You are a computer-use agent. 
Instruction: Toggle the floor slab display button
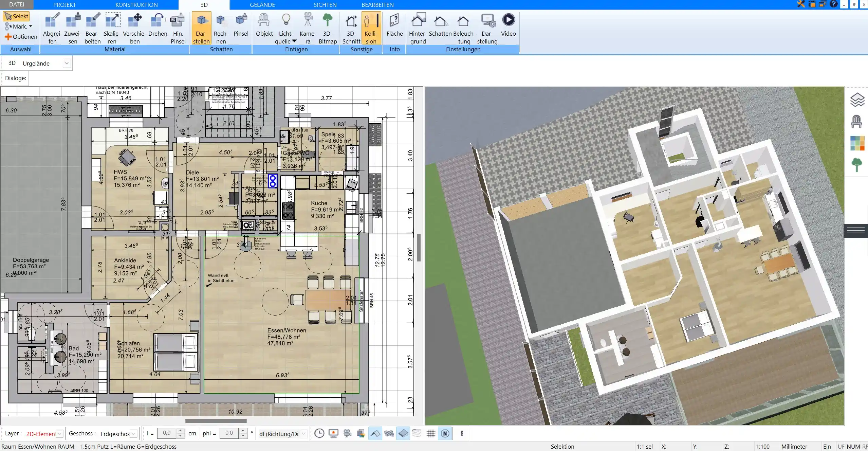pos(403,433)
